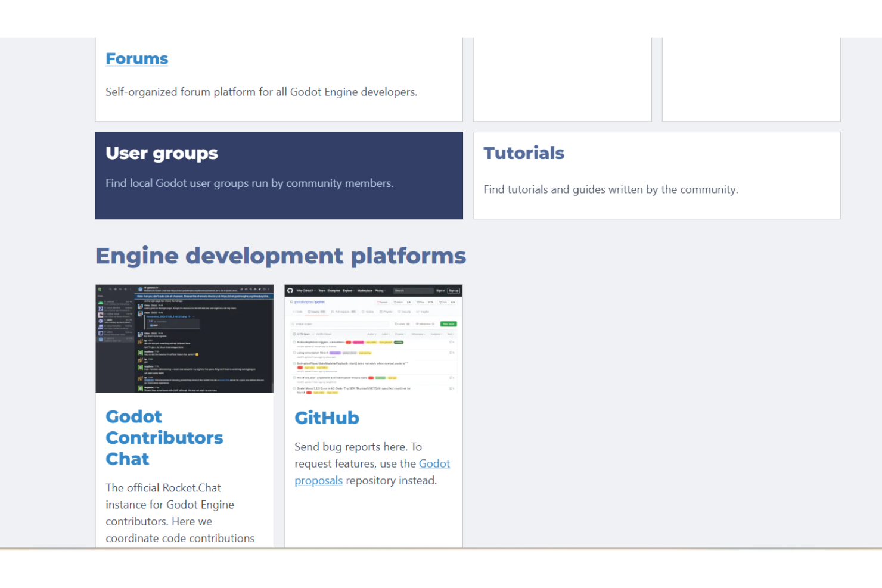Open the GitHub heading link
The height and width of the screenshot is (588, 882).
(x=327, y=418)
